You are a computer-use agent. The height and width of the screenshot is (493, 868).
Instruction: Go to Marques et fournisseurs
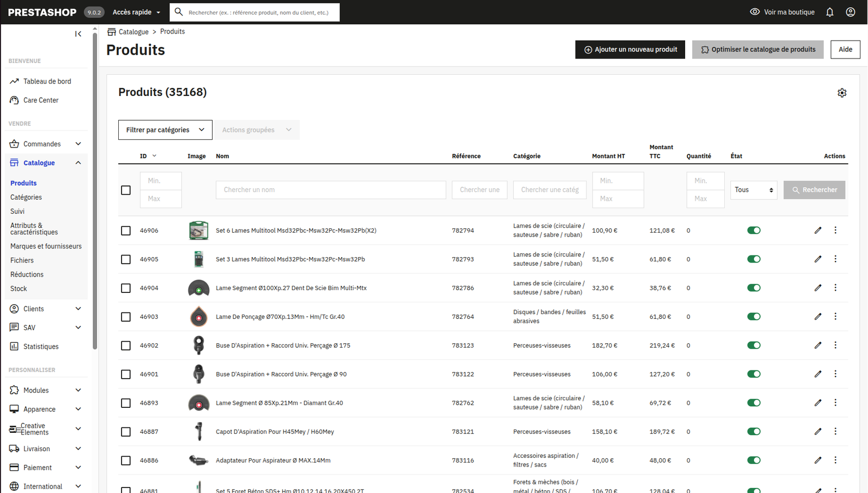click(46, 246)
